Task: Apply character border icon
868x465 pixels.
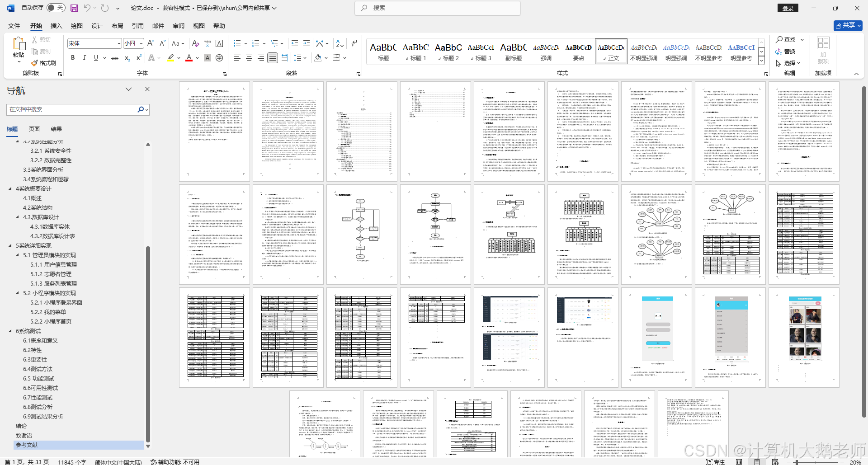Action: tap(219, 43)
